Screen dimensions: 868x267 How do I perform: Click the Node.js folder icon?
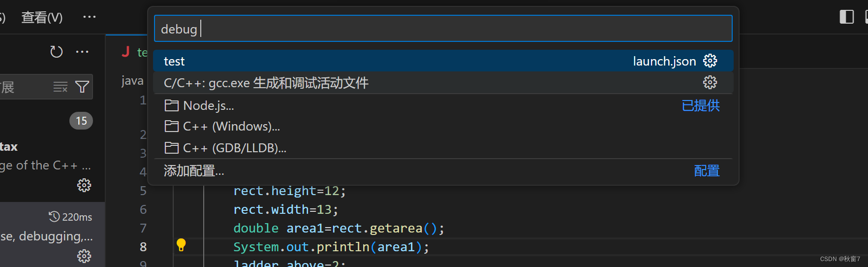171,105
